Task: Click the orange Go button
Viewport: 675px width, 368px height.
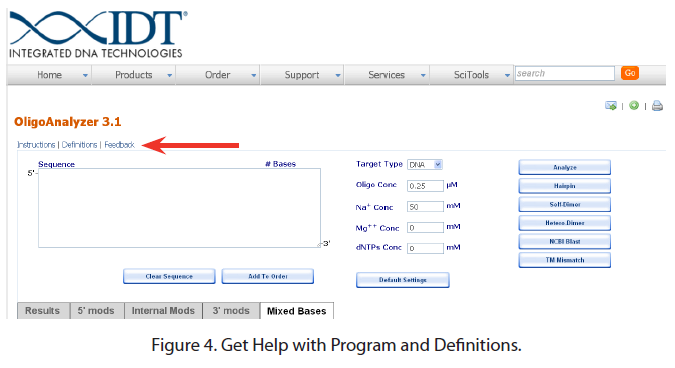Action: 630,73
